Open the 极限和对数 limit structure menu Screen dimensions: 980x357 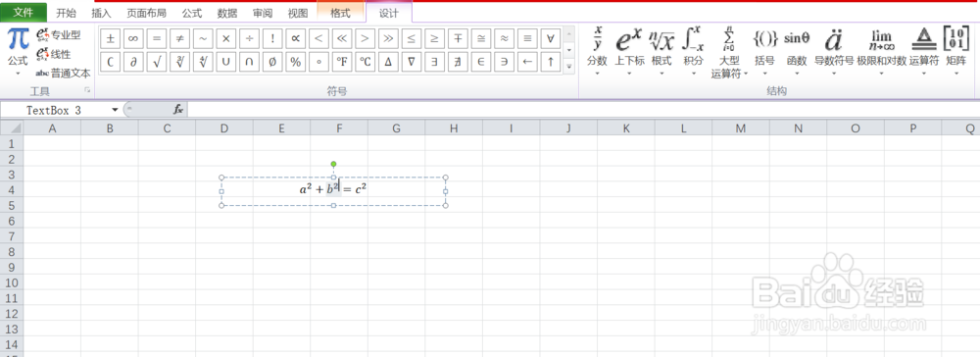coord(881,51)
